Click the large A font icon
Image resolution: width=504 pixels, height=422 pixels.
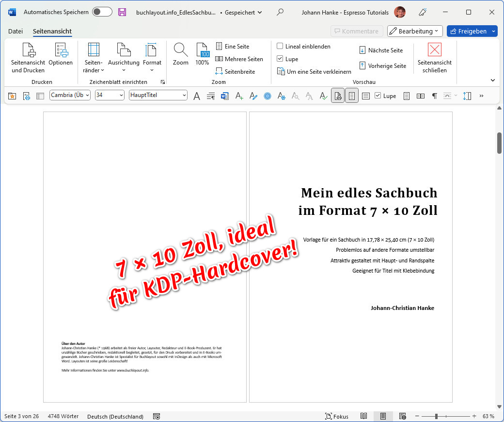(x=197, y=96)
